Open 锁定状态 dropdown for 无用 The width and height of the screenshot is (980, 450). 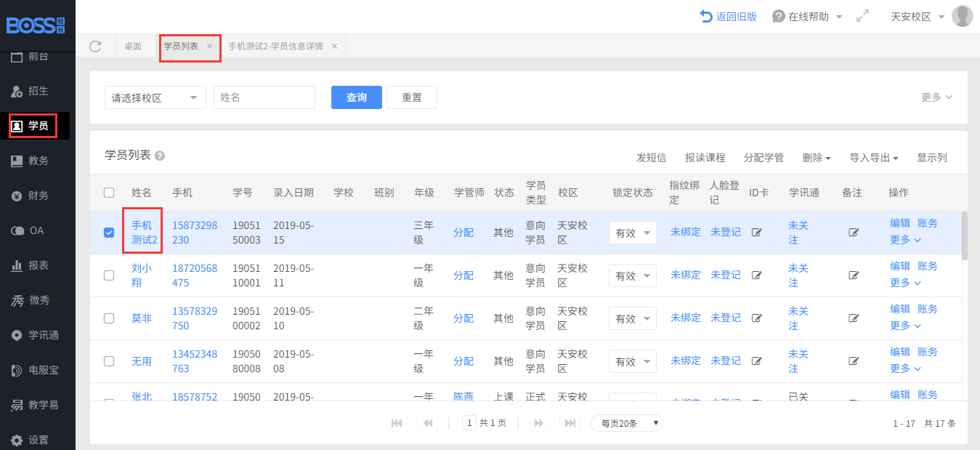coord(633,361)
